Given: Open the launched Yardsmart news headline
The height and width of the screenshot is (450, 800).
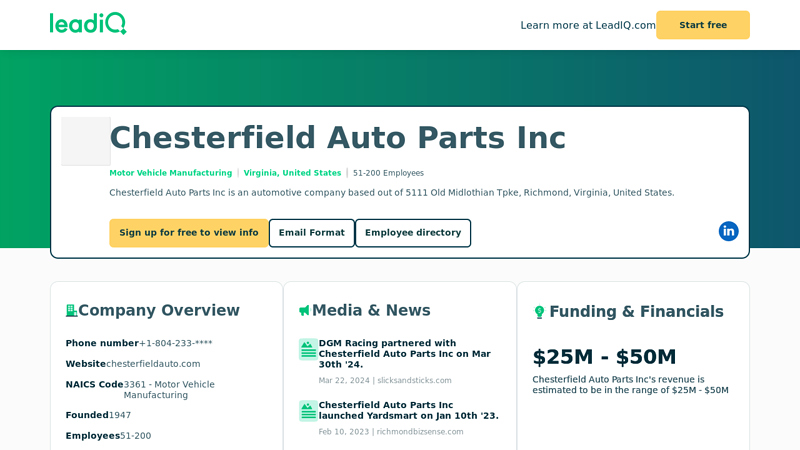Looking at the screenshot, I should pyautogui.click(x=409, y=410).
